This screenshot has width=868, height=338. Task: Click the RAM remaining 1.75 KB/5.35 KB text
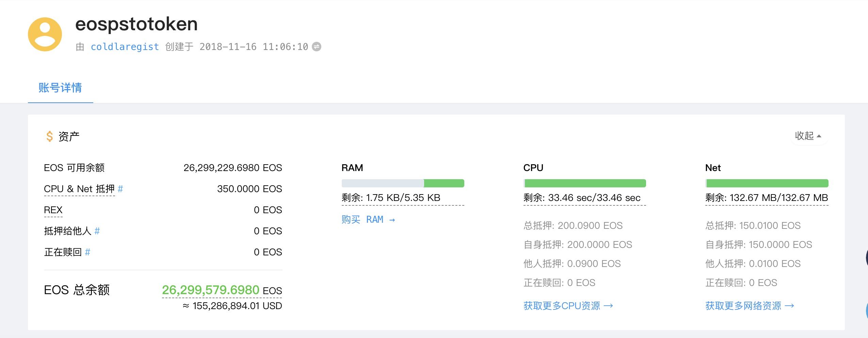(x=391, y=198)
